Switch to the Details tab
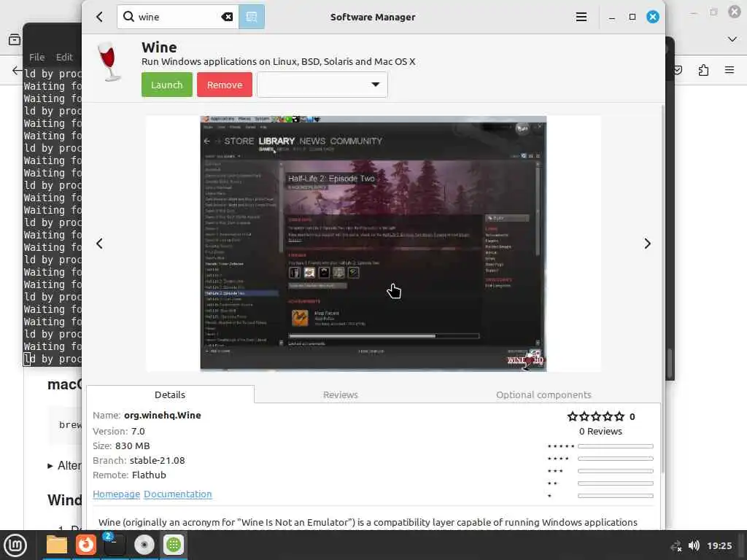The image size is (747, 560). point(170,394)
